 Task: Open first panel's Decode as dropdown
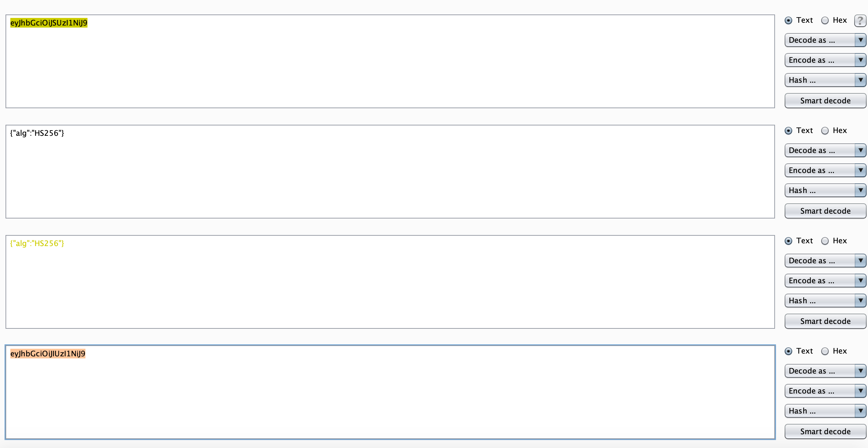pos(825,40)
